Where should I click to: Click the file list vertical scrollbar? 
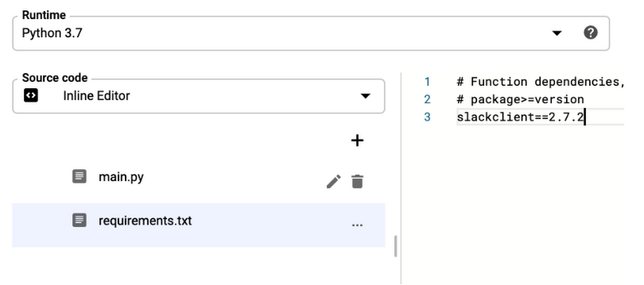395,246
